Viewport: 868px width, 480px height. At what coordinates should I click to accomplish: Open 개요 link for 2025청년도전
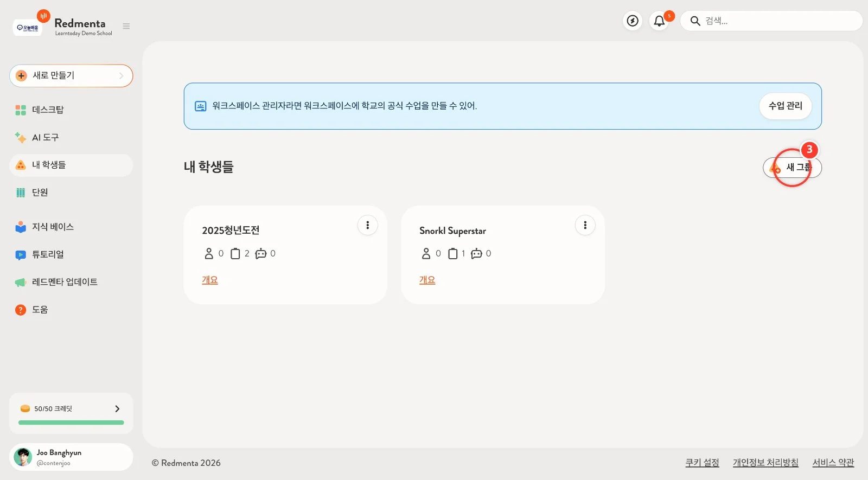click(210, 280)
